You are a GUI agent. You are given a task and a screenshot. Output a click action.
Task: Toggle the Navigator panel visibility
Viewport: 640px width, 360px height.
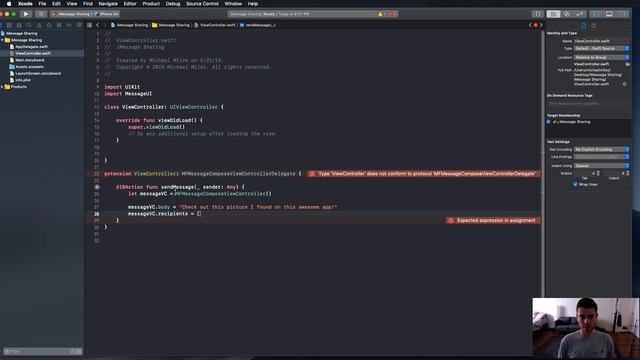[x=596, y=14]
